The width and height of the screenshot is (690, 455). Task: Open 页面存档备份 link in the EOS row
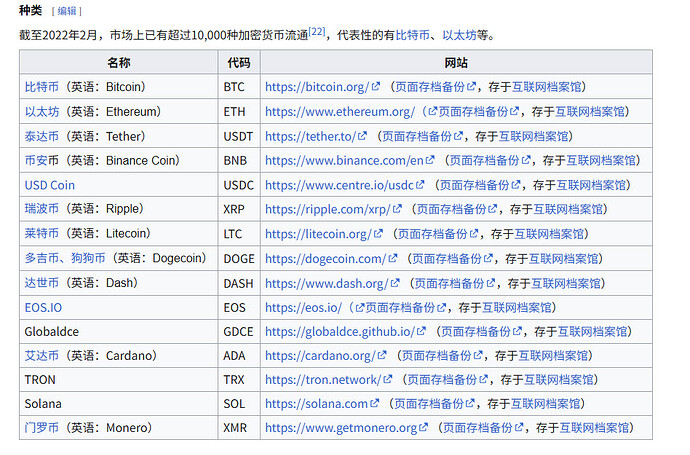(406, 308)
